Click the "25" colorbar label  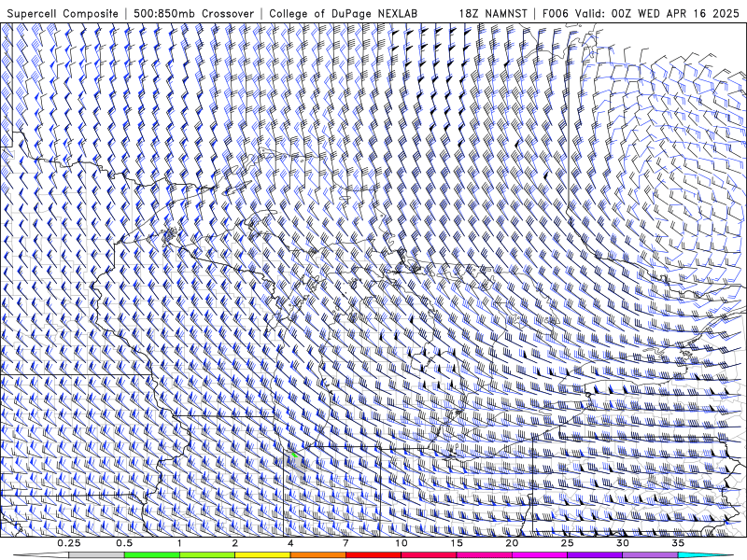click(x=567, y=543)
